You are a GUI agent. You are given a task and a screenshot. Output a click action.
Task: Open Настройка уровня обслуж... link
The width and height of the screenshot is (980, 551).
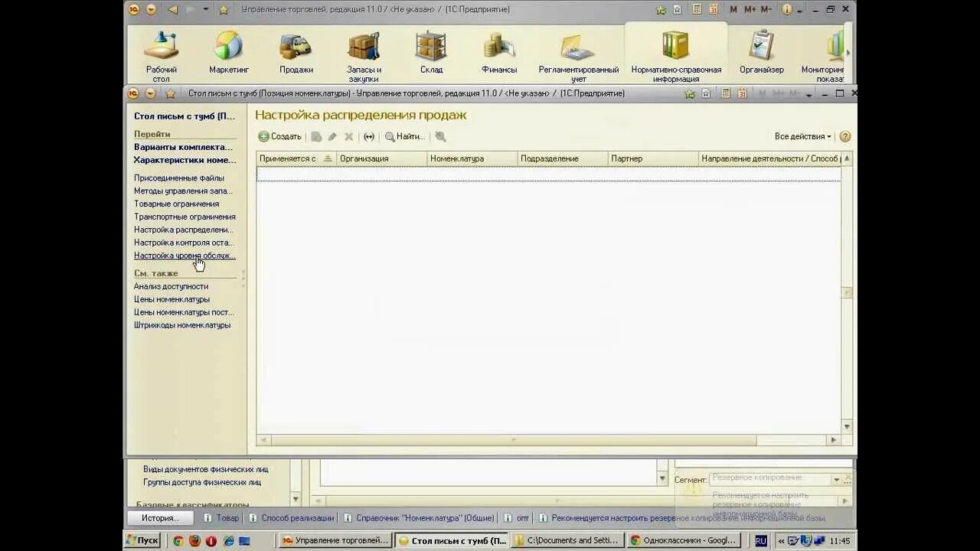185,256
